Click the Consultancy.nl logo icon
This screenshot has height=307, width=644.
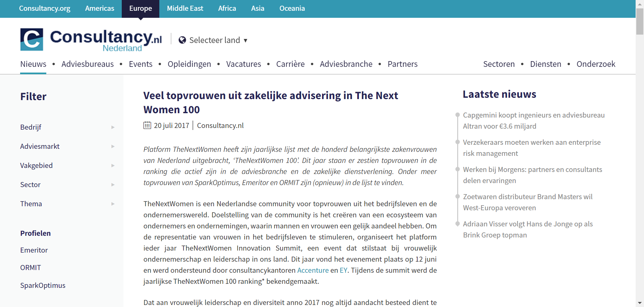click(x=32, y=40)
